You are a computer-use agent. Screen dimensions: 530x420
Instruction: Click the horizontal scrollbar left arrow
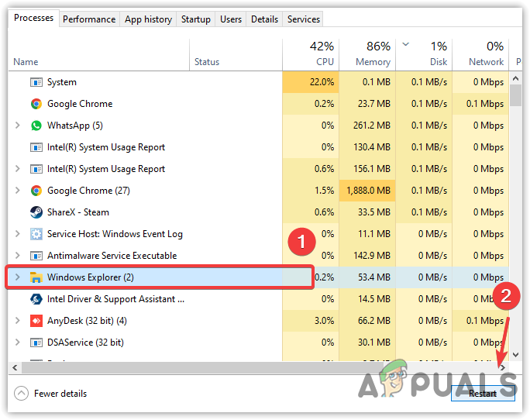click(x=15, y=367)
